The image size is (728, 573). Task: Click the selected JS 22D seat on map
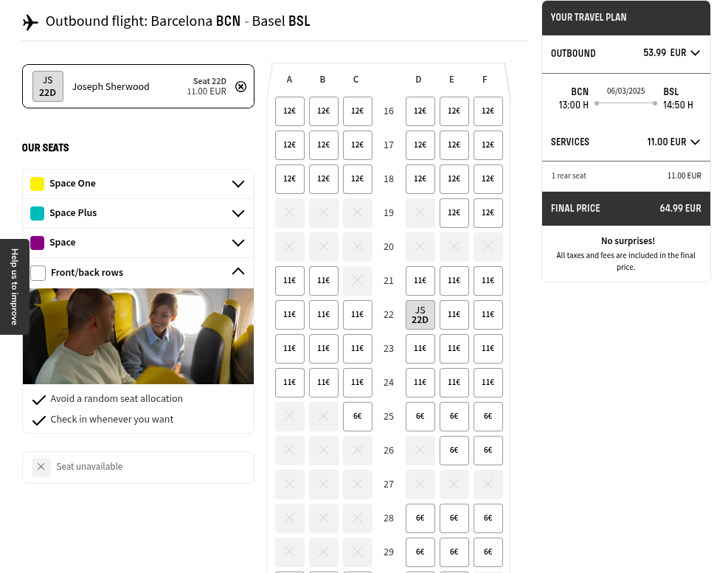tap(420, 315)
